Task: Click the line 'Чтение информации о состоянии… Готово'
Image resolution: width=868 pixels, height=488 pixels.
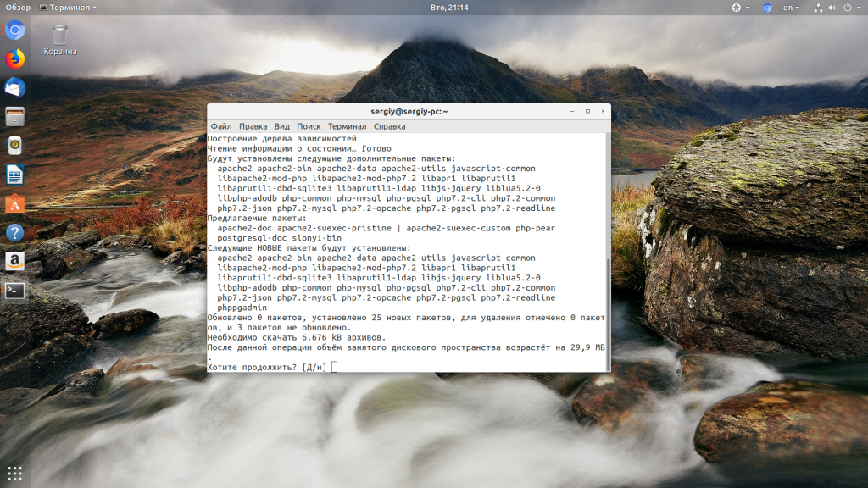Action: click(299, 149)
